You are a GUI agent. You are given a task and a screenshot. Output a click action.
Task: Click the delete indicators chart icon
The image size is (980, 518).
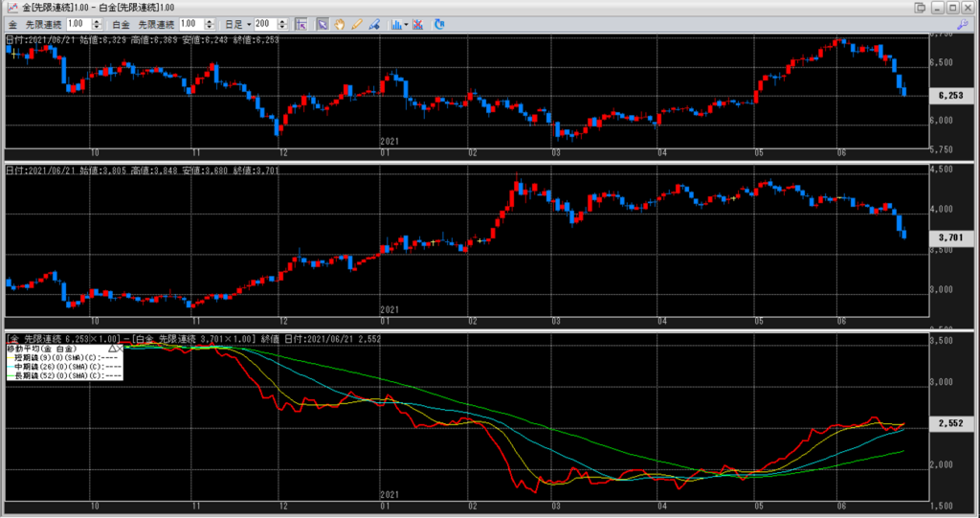click(419, 23)
